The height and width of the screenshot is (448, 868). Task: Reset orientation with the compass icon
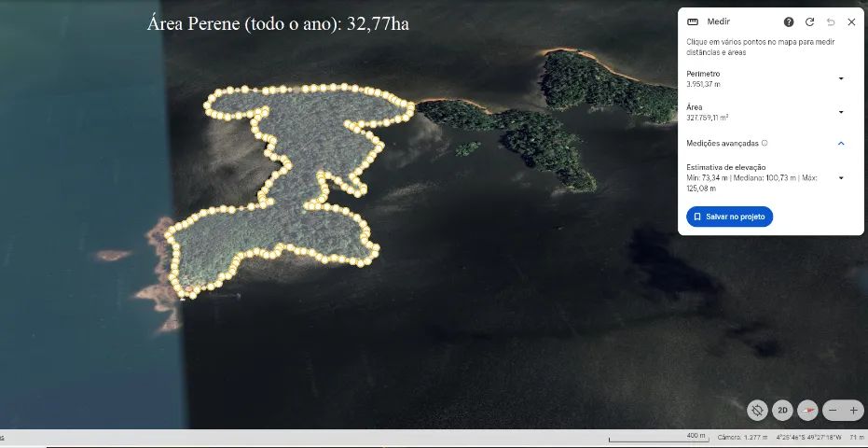click(x=807, y=410)
